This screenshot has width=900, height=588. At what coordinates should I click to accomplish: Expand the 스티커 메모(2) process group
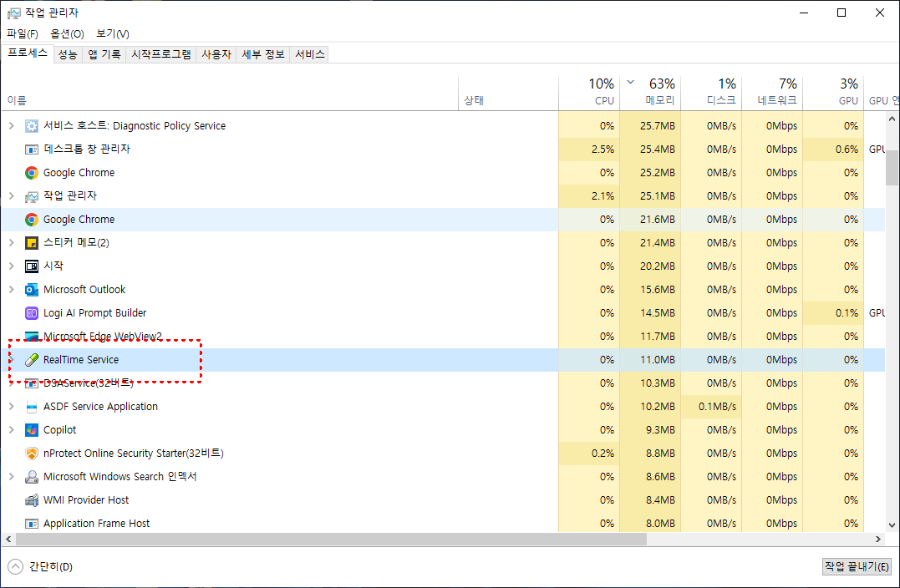point(11,243)
